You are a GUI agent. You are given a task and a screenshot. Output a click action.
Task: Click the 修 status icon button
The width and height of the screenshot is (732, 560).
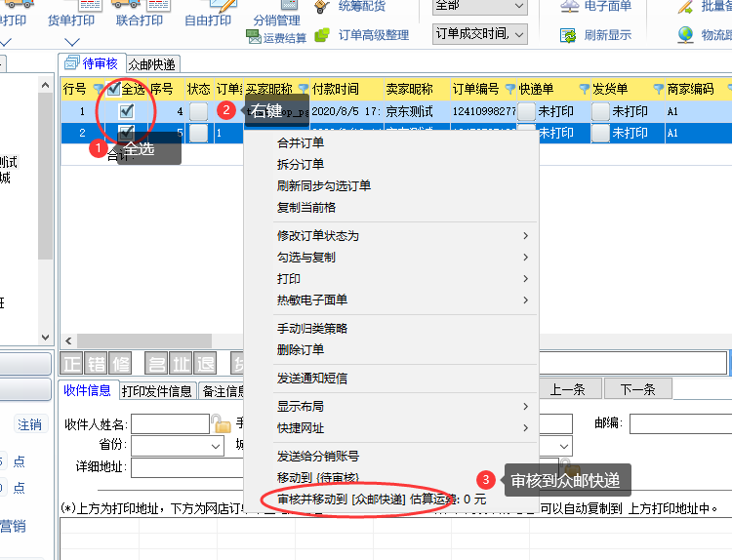point(120,364)
